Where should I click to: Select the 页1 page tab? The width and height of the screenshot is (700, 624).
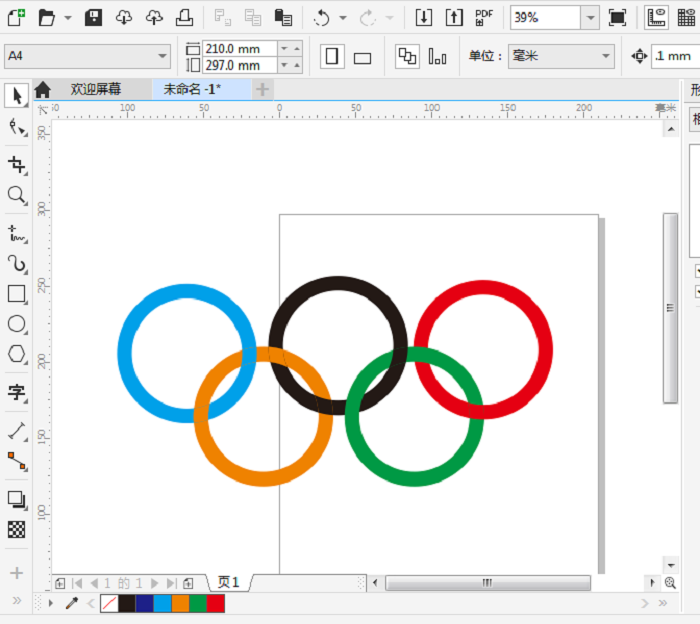point(229,582)
